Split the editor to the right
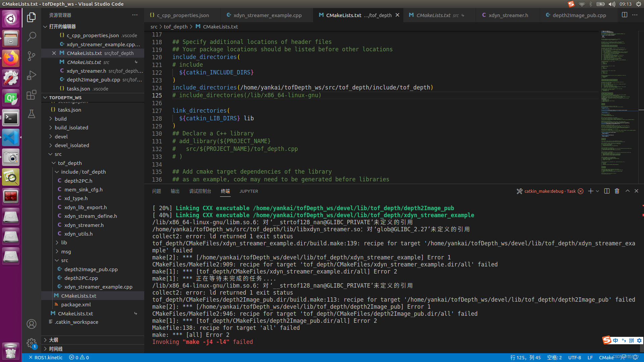This screenshot has height=362, width=644. (624, 15)
